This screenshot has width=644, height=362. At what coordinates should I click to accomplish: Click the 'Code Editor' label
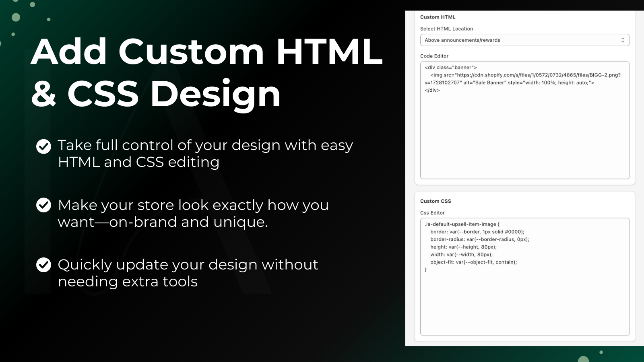434,56
